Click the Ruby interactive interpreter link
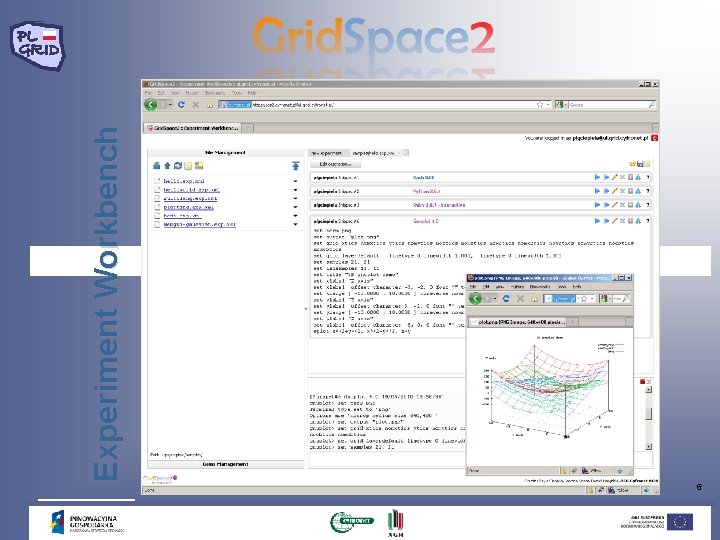 pos(439,205)
